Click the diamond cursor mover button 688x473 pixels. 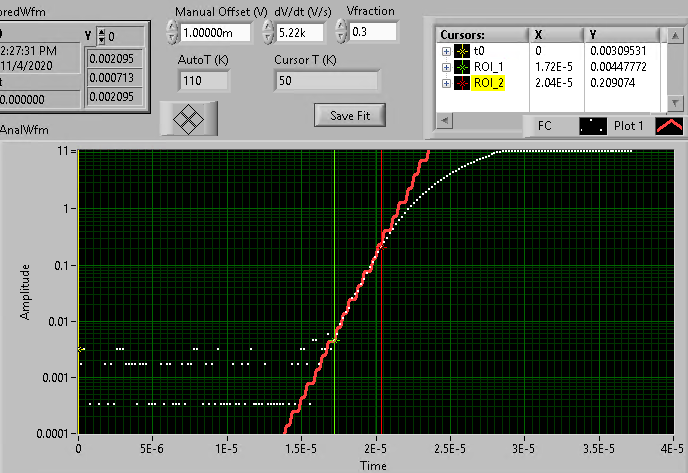click(189, 119)
